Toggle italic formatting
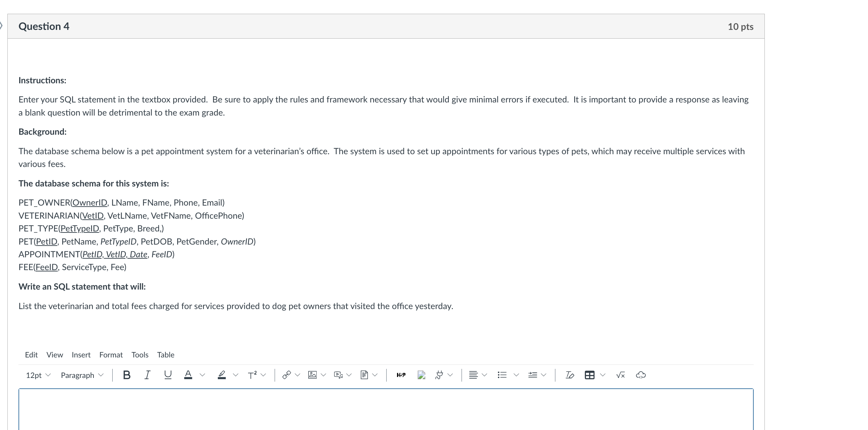The image size is (868, 430). point(147,375)
